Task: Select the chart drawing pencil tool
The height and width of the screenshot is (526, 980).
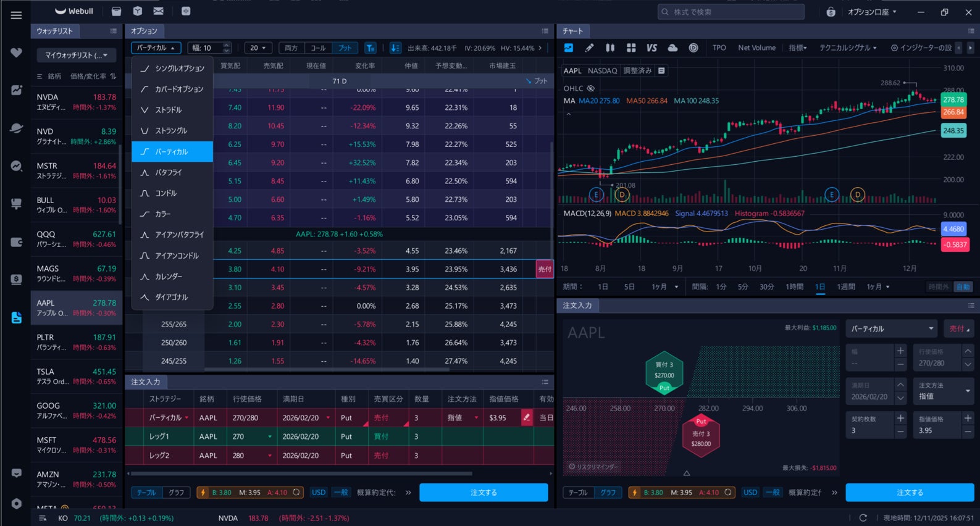Action: point(589,48)
